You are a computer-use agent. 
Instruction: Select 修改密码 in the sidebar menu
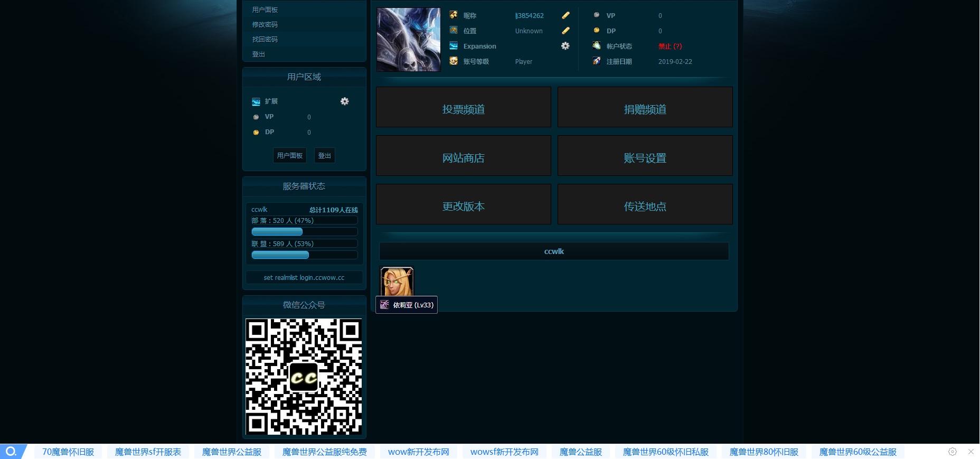coord(265,25)
